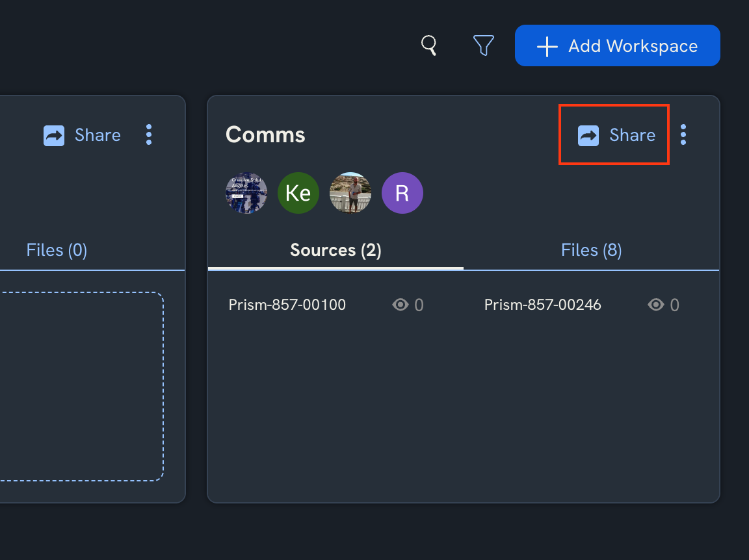Click the Share arrow icon on the left workspace
This screenshot has height=560, width=749.
[x=54, y=135]
